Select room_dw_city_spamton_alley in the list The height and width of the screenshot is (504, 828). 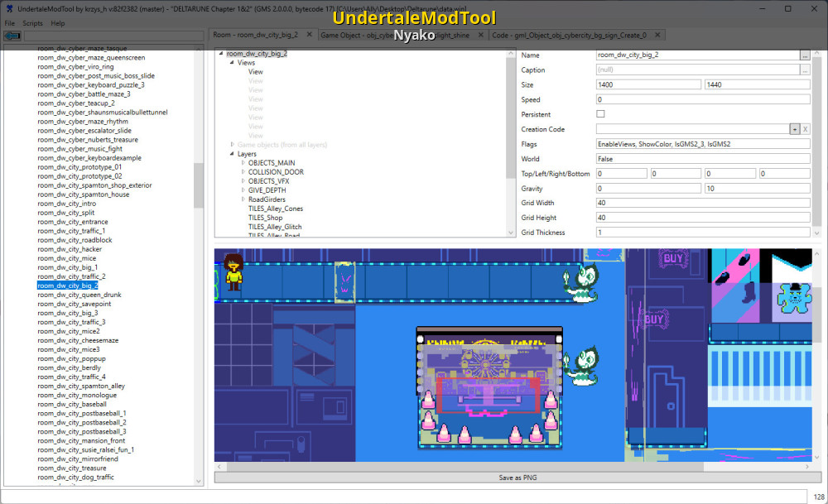click(81, 386)
